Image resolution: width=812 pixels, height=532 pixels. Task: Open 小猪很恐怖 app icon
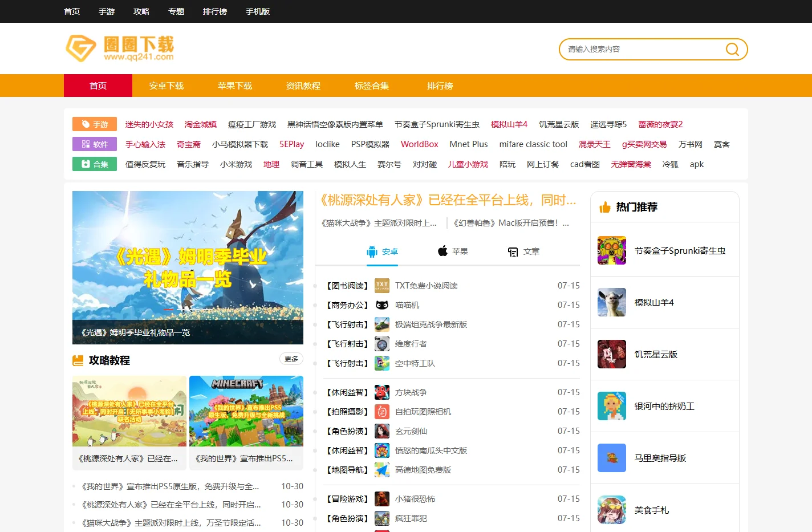382,499
